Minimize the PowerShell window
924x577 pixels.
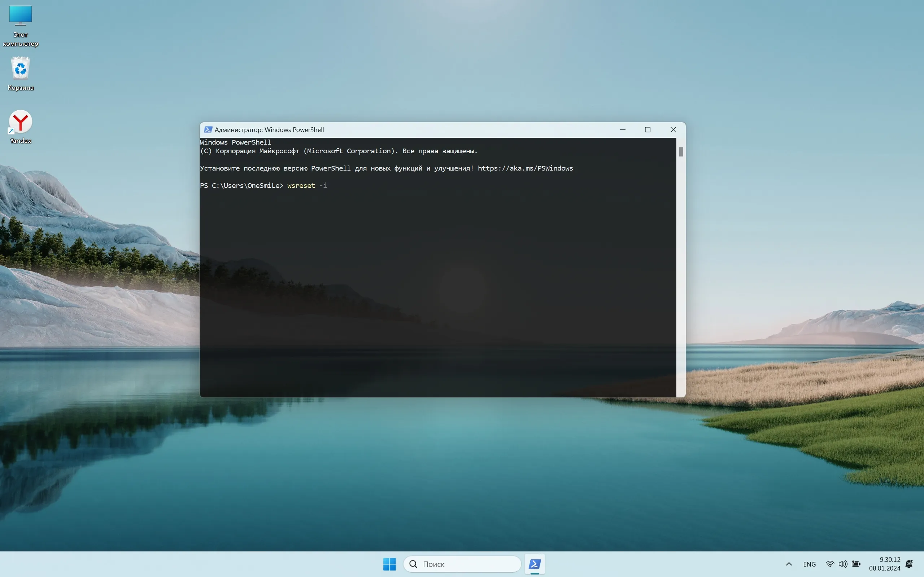[623, 130]
